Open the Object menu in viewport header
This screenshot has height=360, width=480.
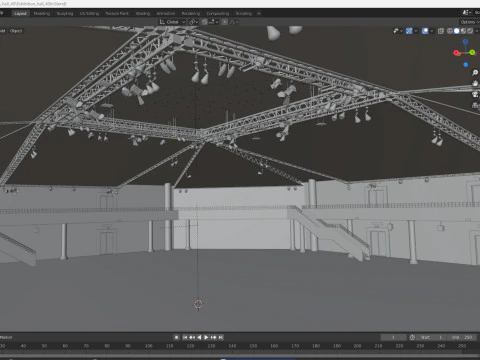coord(16,31)
